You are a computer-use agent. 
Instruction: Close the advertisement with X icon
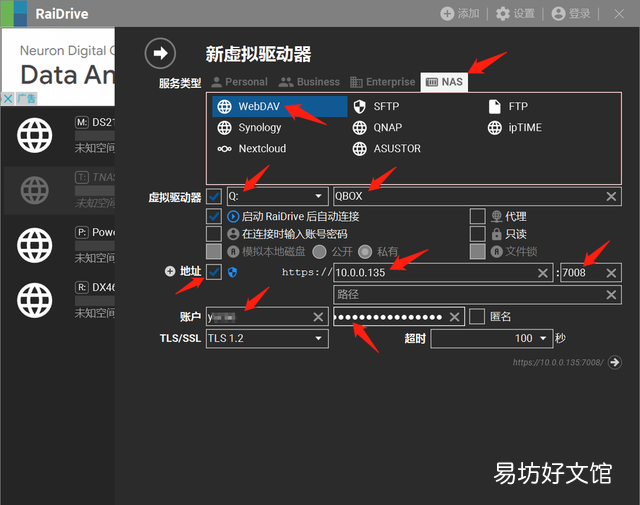click(8, 98)
